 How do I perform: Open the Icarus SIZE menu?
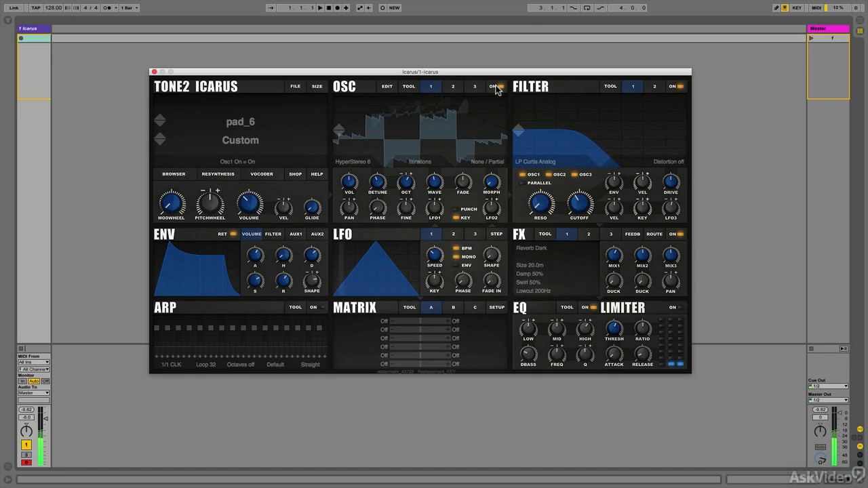click(x=317, y=86)
